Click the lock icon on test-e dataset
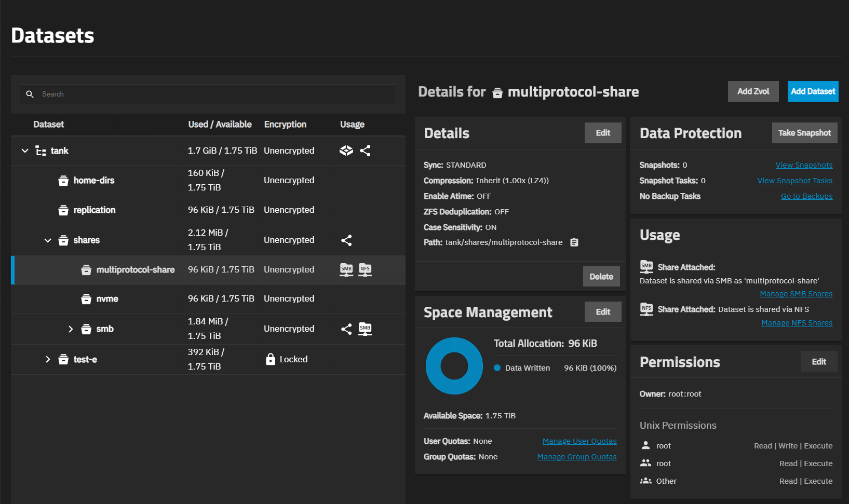Image resolution: width=849 pixels, height=504 pixels. point(270,359)
